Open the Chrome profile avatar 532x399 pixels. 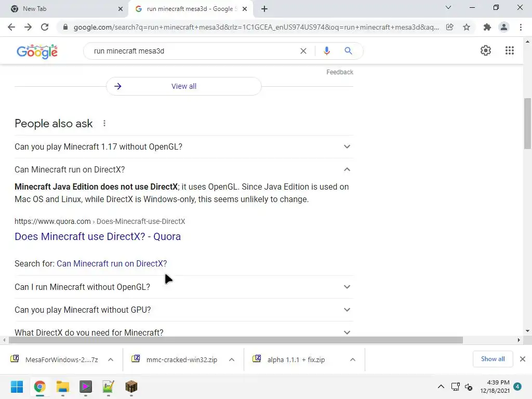pos(504,27)
